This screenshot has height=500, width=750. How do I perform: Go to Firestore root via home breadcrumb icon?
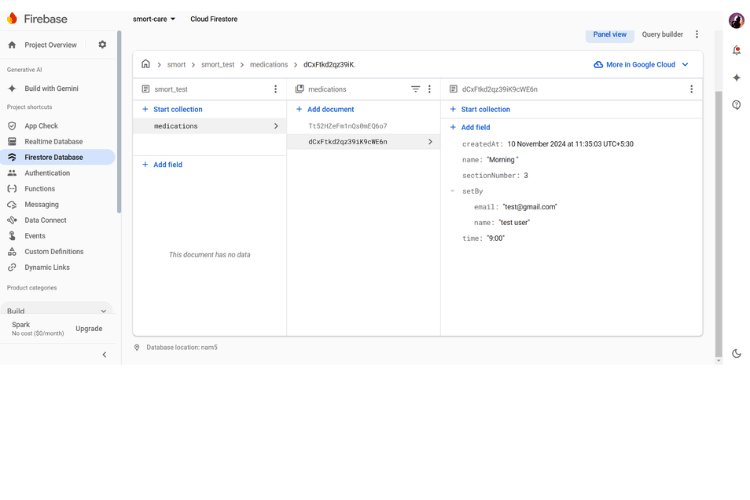[x=145, y=64]
